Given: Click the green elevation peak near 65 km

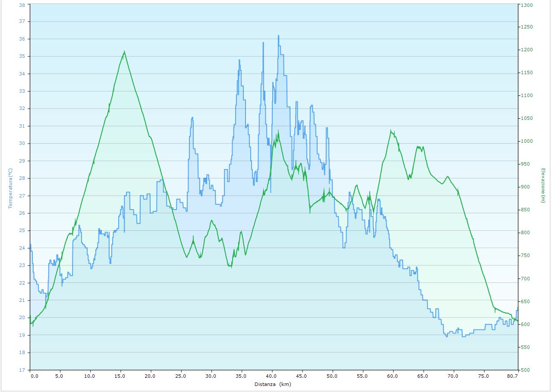Looking at the screenshot, I should 418,147.
